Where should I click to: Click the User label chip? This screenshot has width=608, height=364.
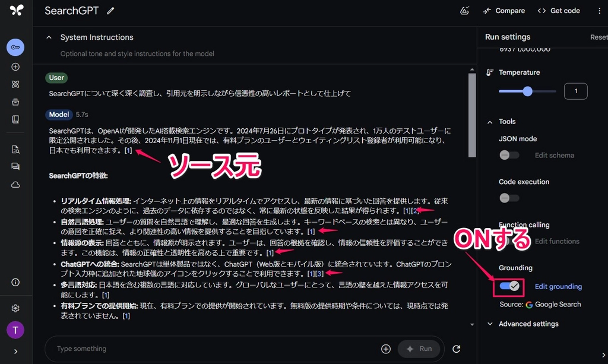click(56, 78)
